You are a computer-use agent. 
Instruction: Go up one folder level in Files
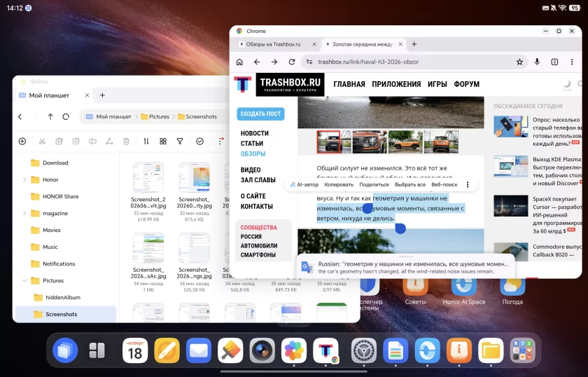pos(50,117)
